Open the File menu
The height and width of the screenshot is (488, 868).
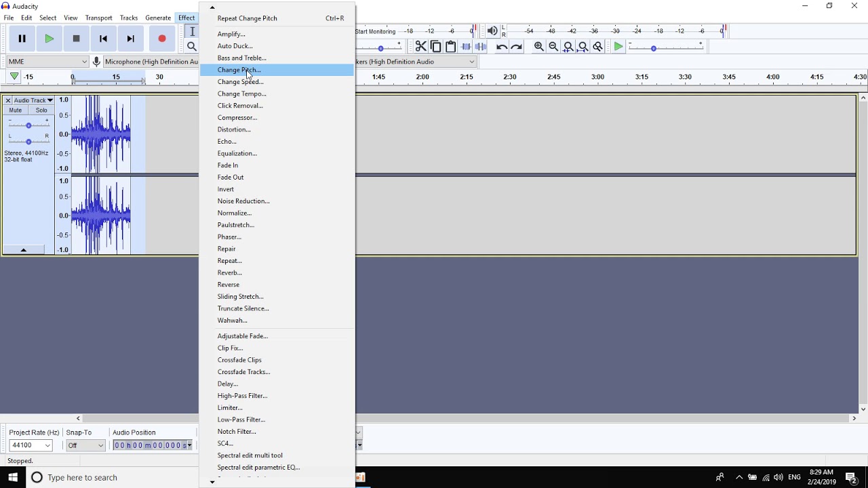click(9, 18)
